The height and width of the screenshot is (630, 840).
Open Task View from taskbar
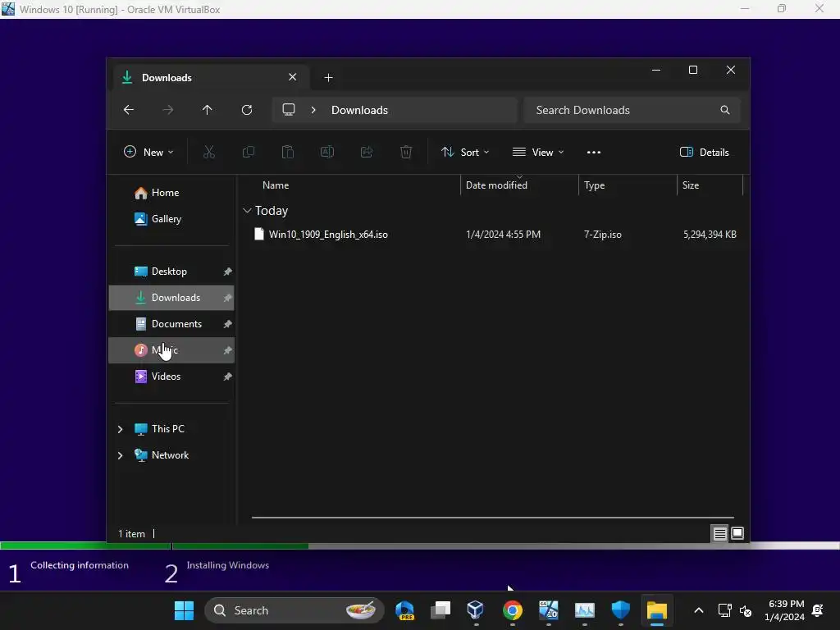441,610
